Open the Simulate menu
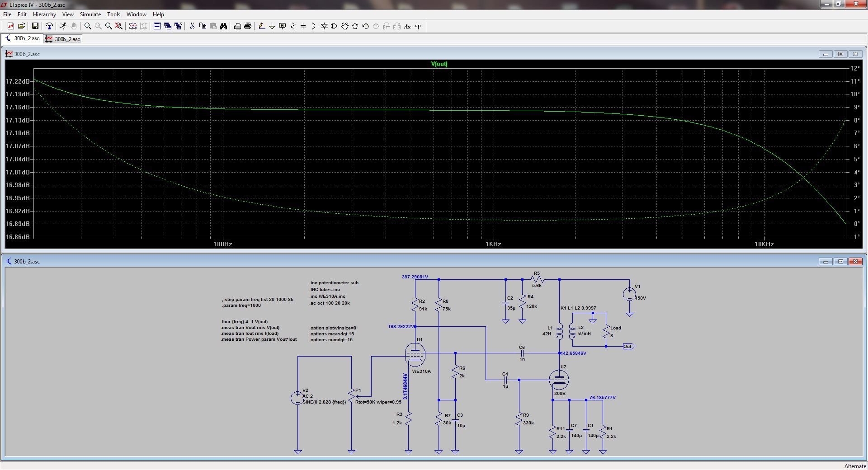 click(90, 14)
